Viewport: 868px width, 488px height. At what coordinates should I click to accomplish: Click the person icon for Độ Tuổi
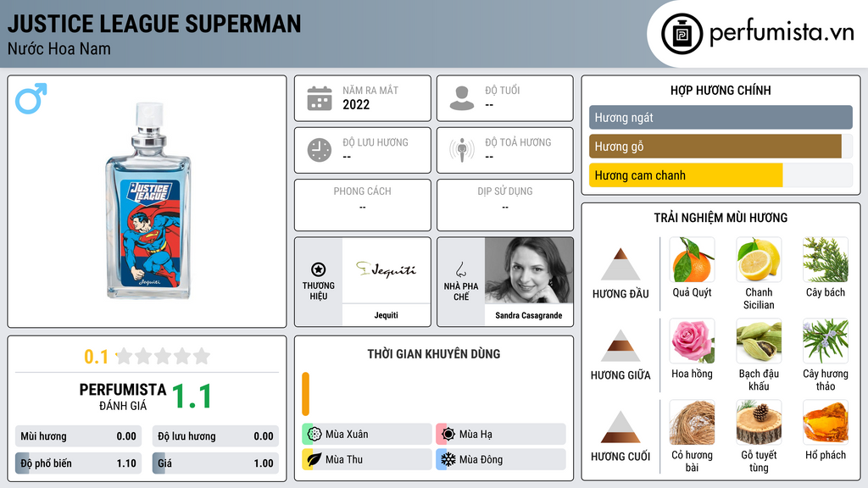coord(462,98)
